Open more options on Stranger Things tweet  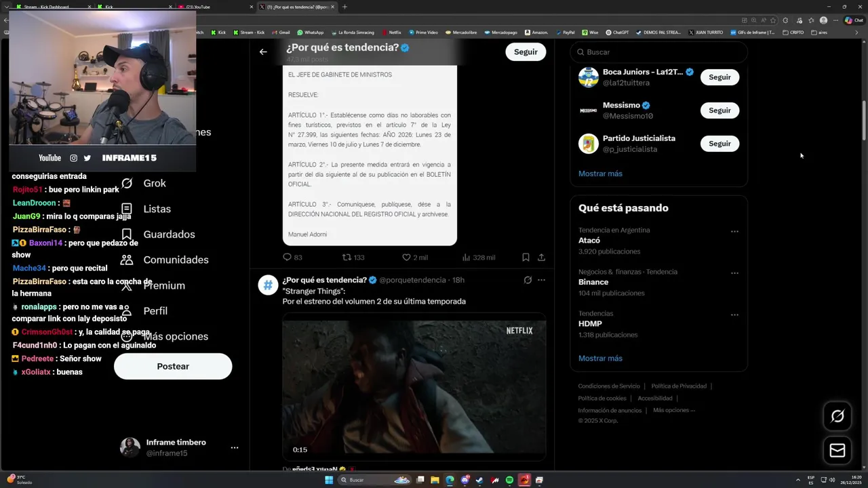point(541,280)
